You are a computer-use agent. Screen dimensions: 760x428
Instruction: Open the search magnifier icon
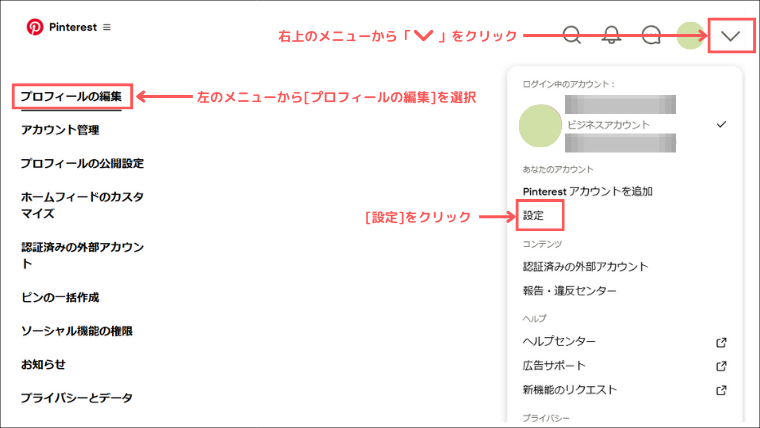(x=572, y=35)
